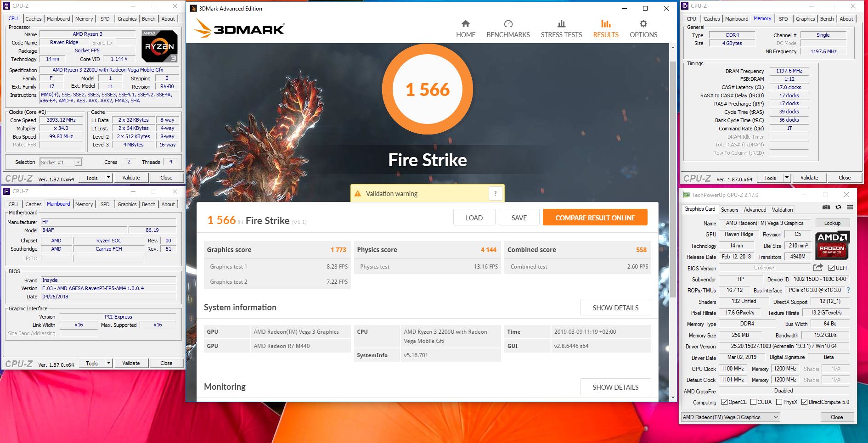The width and height of the screenshot is (868, 443).
Task: Click Validate in Mainboard CPU-Z window
Action: 131,363
